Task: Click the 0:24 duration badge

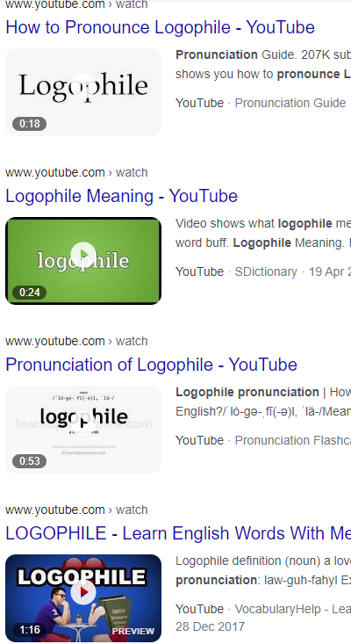Action: [30, 293]
